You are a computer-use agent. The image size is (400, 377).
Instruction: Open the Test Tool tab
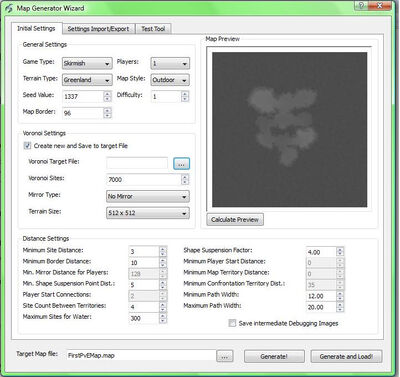[x=153, y=29]
